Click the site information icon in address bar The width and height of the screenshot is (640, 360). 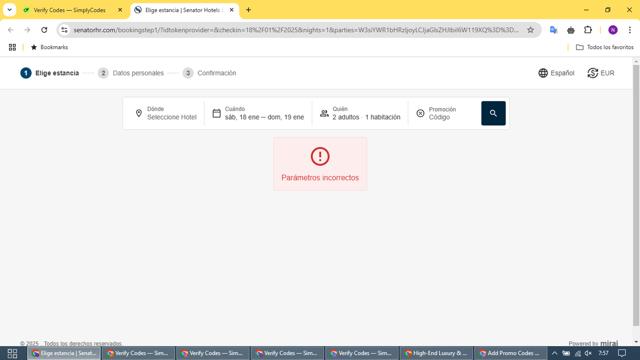(x=64, y=30)
